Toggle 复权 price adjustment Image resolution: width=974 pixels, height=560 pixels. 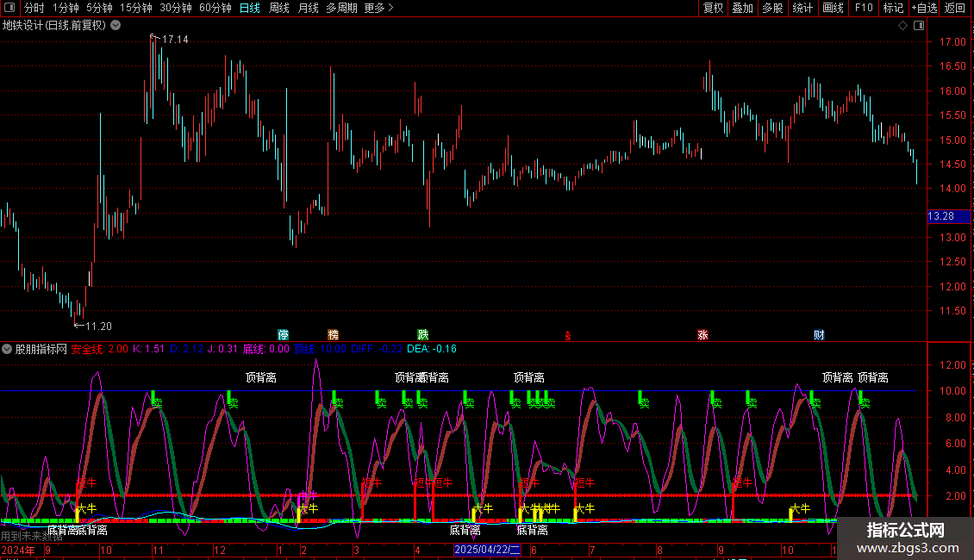pos(713,9)
